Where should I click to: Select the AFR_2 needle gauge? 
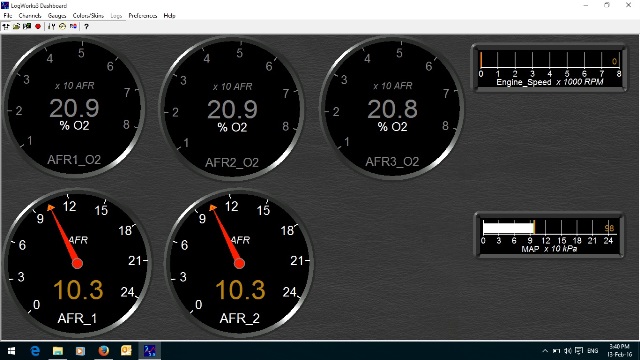click(240, 263)
